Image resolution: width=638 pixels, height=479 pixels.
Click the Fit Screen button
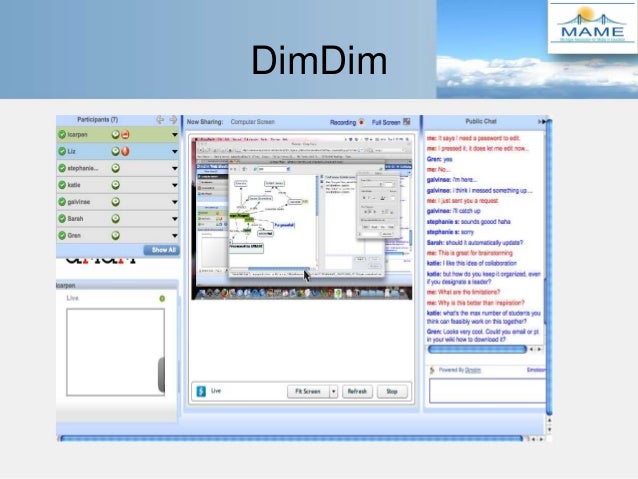click(x=308, y=392)
